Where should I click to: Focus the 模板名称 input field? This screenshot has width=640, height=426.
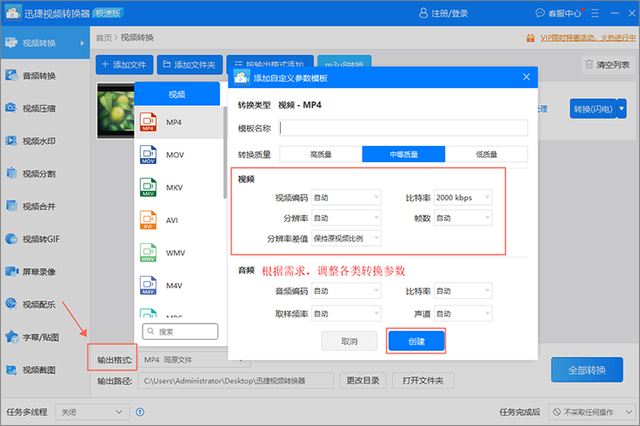coord(403,128)
